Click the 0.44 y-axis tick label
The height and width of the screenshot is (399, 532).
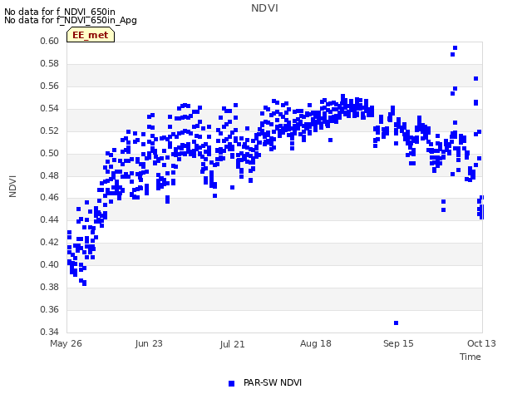[50, 219]
